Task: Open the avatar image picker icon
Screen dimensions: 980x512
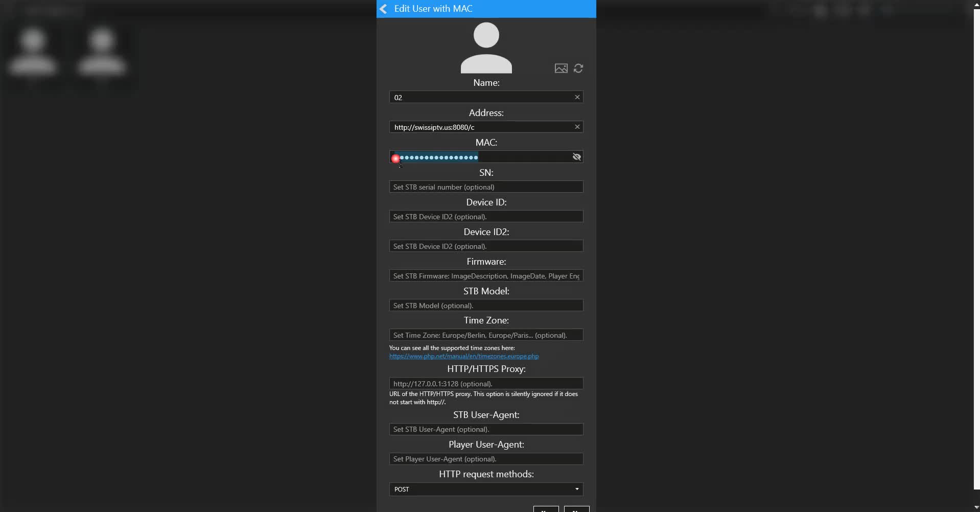Action: [x=561, y=68]
